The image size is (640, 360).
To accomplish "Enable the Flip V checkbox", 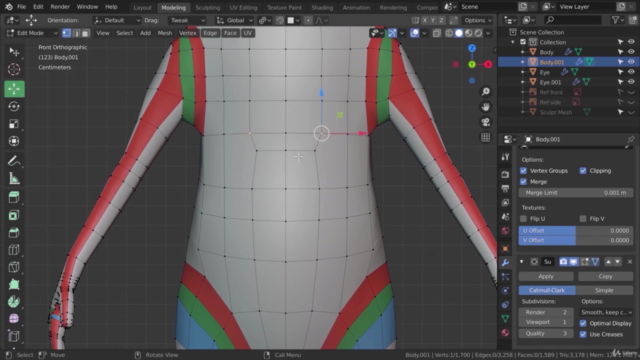I will pyautogui.click(x=583, y=219).
